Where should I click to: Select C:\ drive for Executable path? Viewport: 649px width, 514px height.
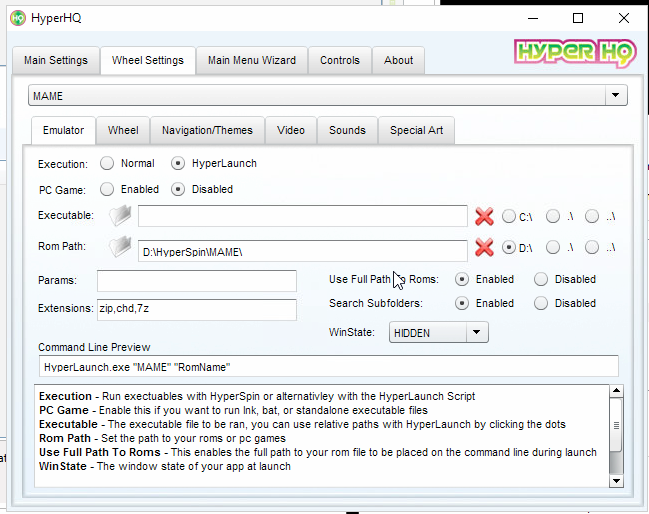tap(509, 216)
